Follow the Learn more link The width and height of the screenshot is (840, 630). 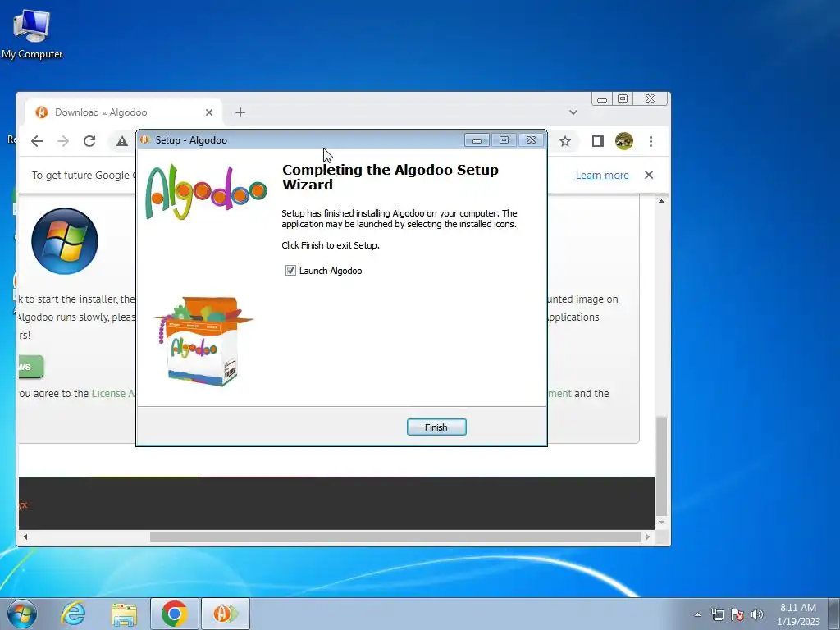(x=602, y=176)
